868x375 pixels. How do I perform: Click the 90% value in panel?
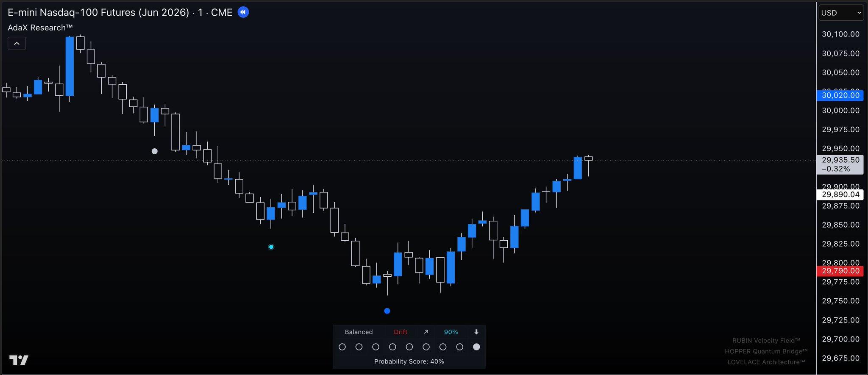point(451,332)
